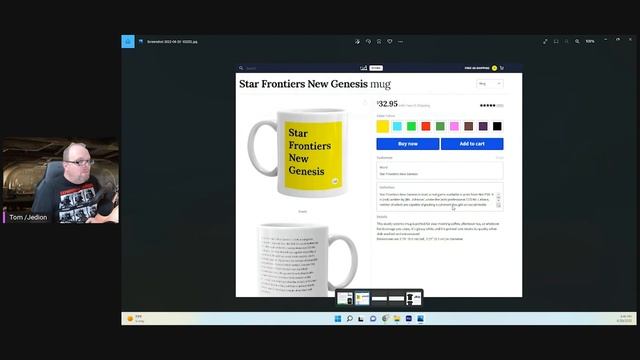Choose the black label colour swatch
This screenshot has height=360, width=640.
(x=497, y=127)
